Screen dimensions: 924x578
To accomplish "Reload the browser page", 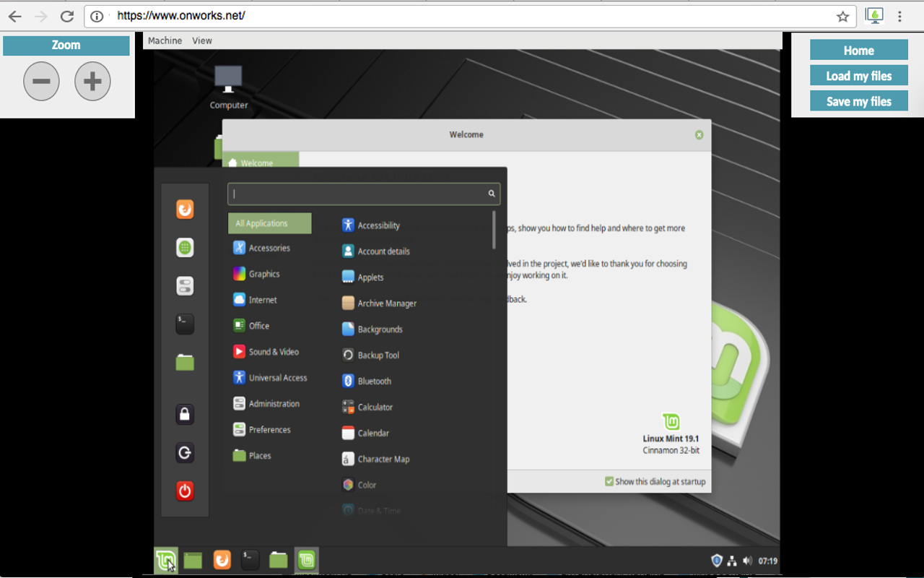I will [x=66, y=16].
